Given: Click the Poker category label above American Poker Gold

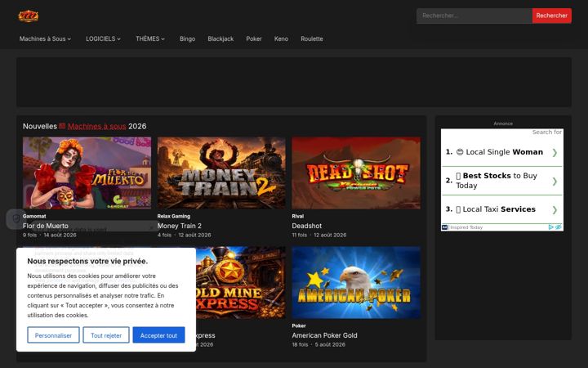Looking at the screenshot, I should point(299,326).
